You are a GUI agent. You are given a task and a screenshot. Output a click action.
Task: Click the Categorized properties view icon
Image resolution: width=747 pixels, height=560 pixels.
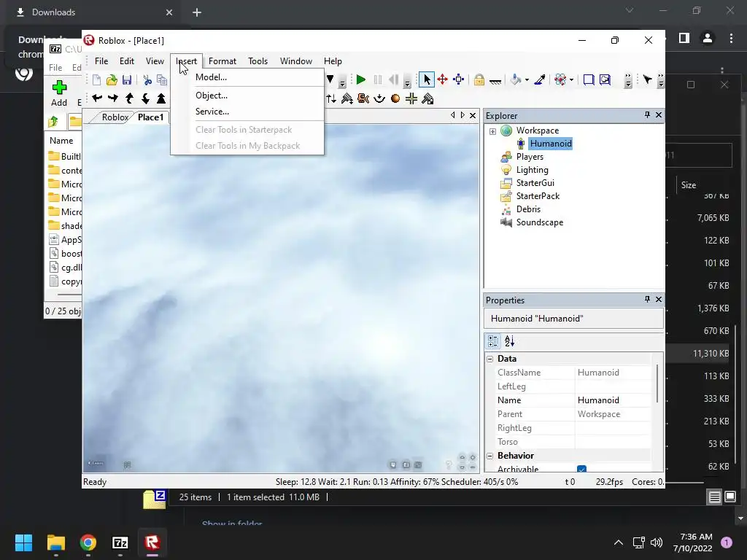493,341
